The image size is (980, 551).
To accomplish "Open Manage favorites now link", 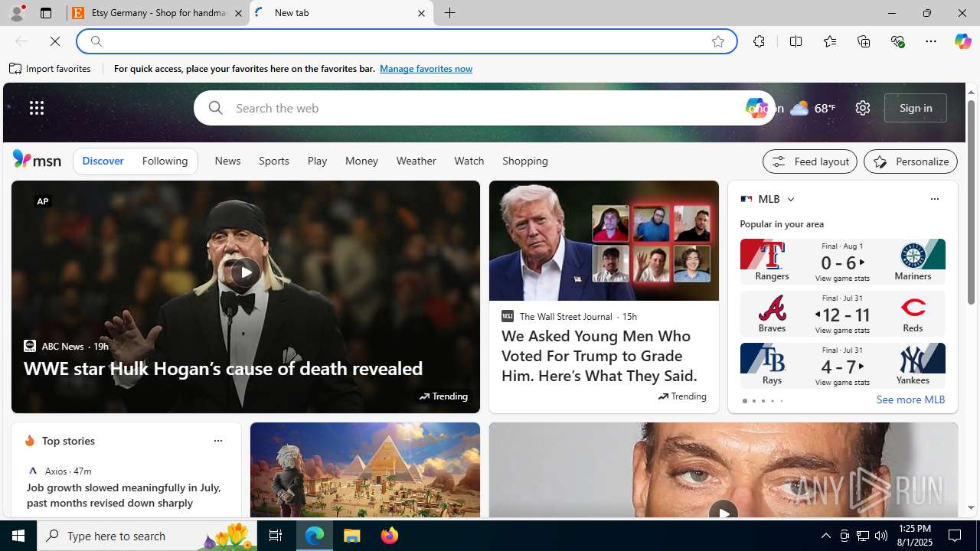I will (426, 69).
